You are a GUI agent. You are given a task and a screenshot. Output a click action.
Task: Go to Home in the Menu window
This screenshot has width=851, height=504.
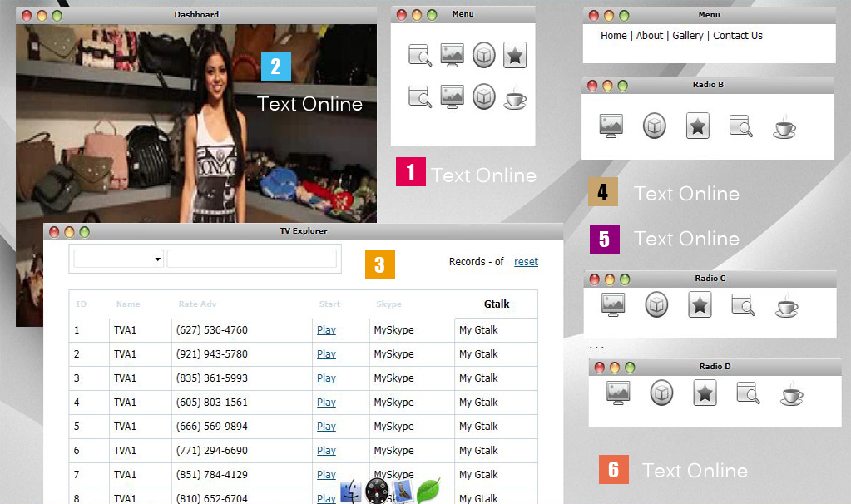pos(614,35)
